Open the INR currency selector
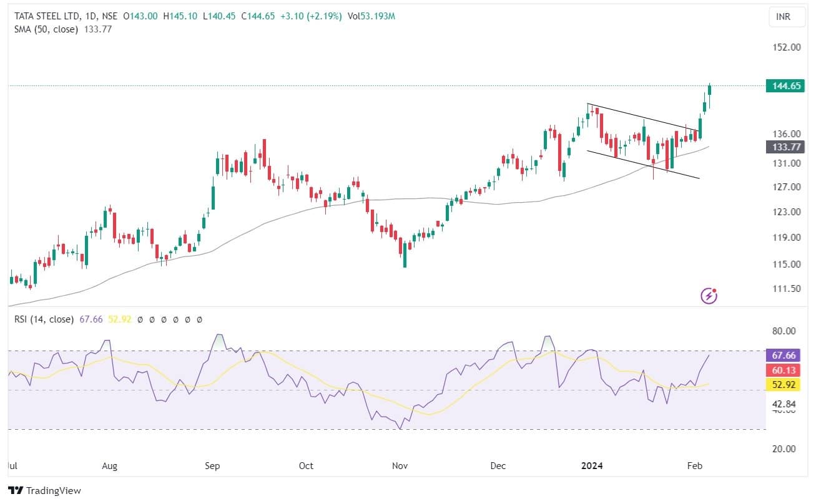816x504 pixels. (782, 17)
